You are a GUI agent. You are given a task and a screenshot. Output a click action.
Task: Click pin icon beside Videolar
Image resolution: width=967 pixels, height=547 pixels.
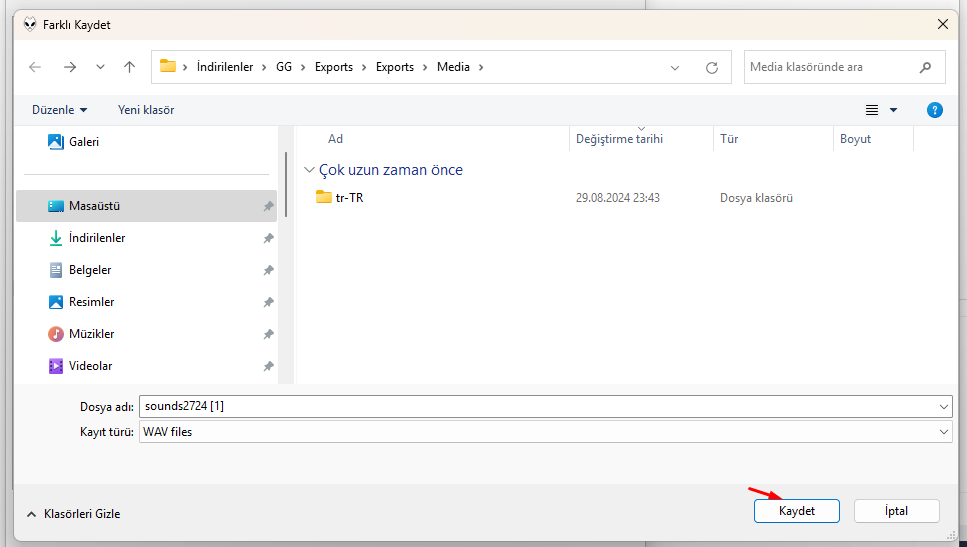[268, 367]
